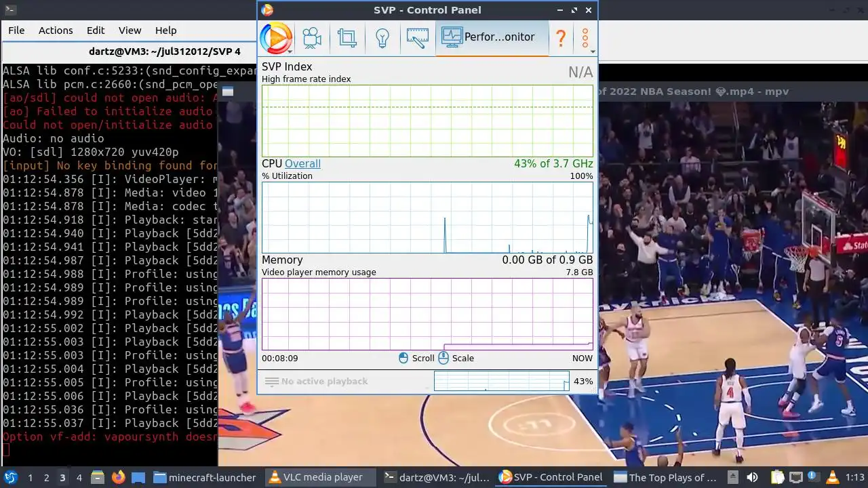This screenshot has width=868, height=488.
Task: Open the clipboard tray icon
Action: click(777, 477)
